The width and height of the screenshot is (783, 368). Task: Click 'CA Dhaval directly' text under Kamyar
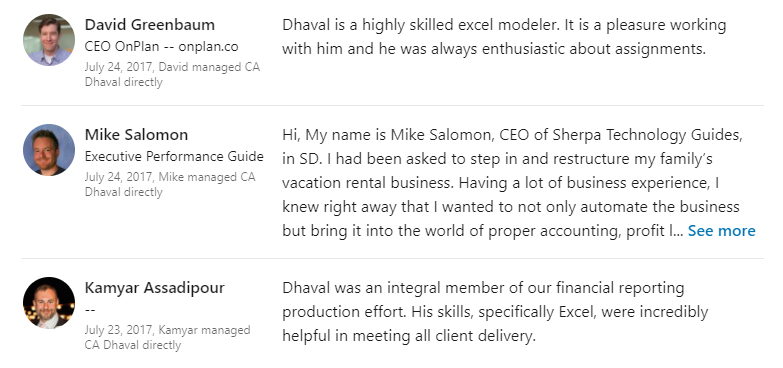pyautogui.click(x=133, y=345)
